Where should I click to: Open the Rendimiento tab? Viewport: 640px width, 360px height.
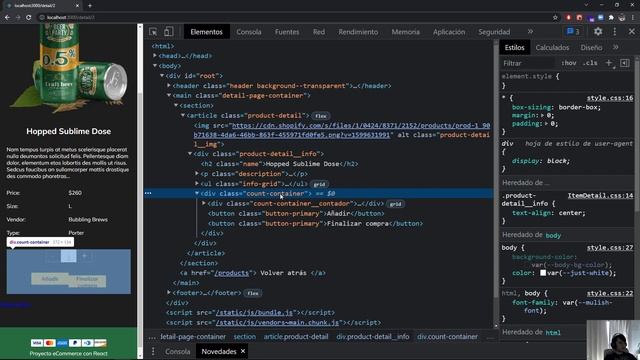pos(358,31)
